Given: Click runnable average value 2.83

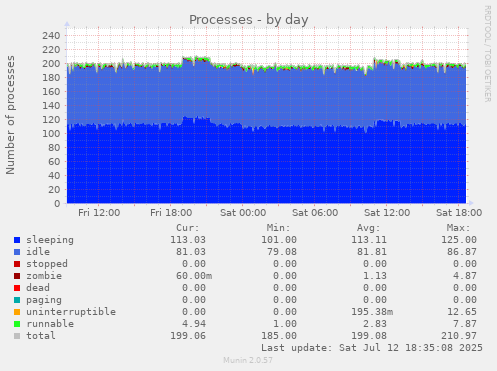Looking at the screenshot, I should pyautogui.click(x=375, y=324).
